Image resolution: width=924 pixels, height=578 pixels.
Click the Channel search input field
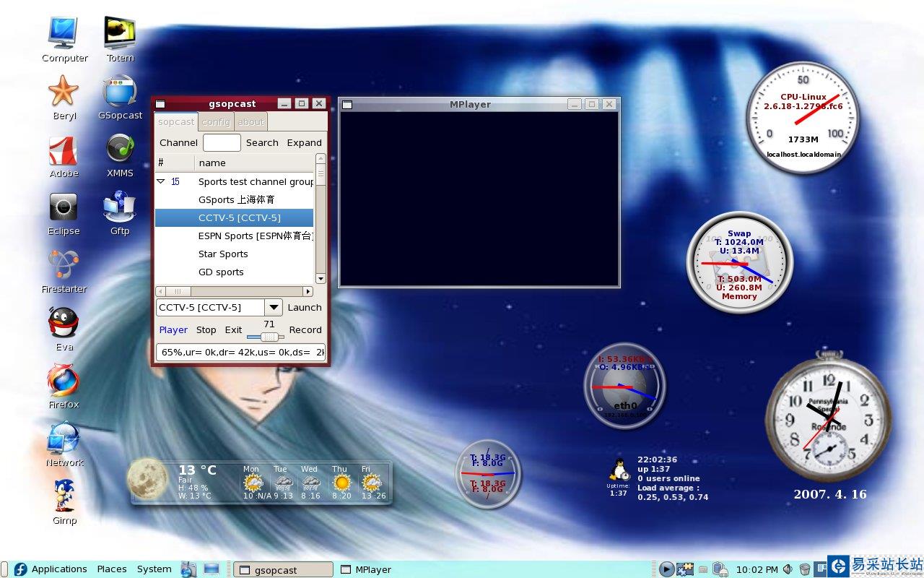(222, 142)
